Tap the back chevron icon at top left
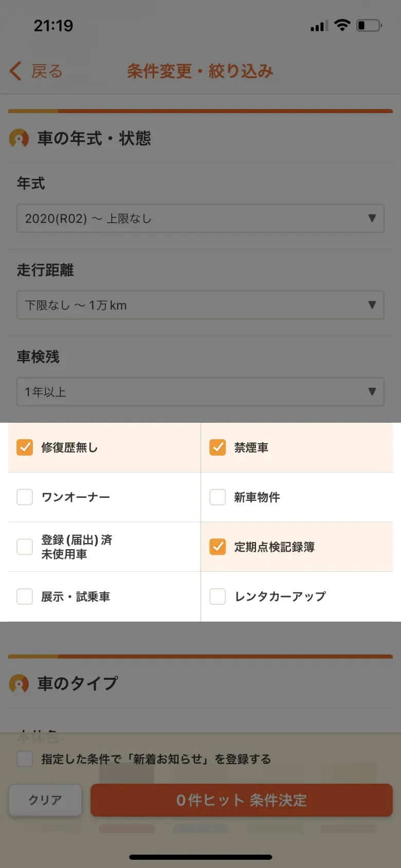 pos(14,71)
